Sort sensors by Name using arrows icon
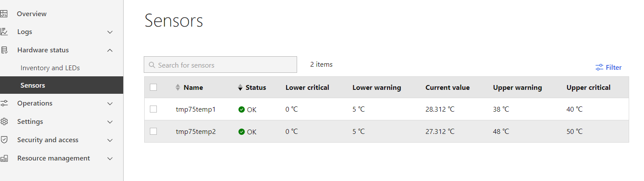 click(178, 88)
